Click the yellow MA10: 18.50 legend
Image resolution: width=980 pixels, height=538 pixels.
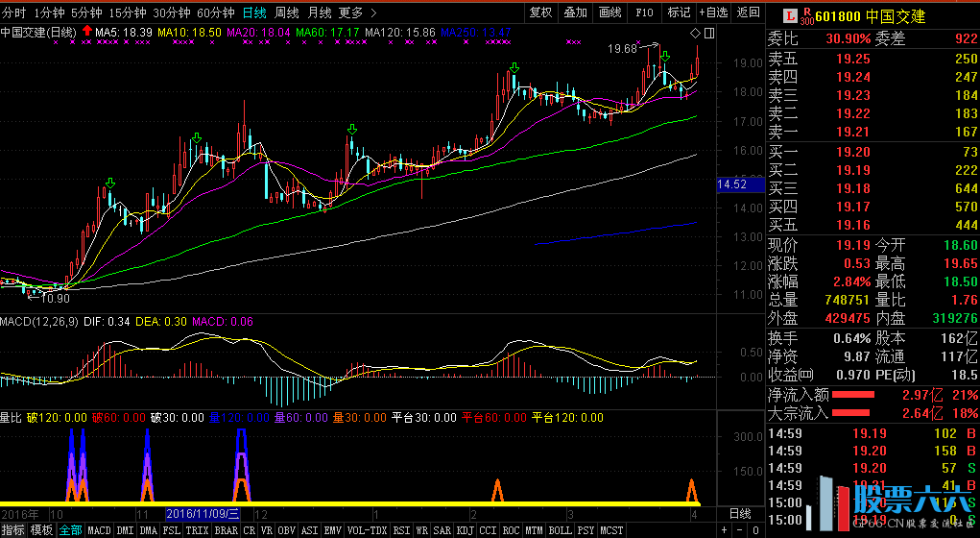coord(190,32)
